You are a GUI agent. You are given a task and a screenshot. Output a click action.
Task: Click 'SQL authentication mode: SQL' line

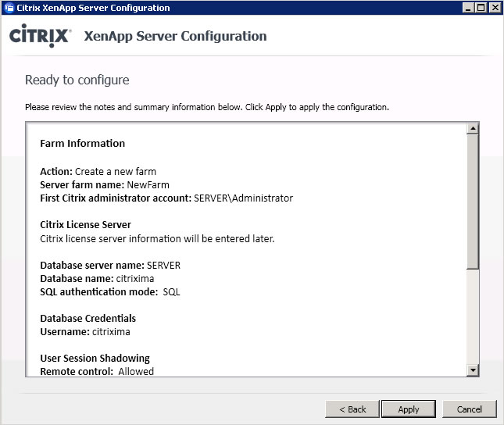[110, 292]
